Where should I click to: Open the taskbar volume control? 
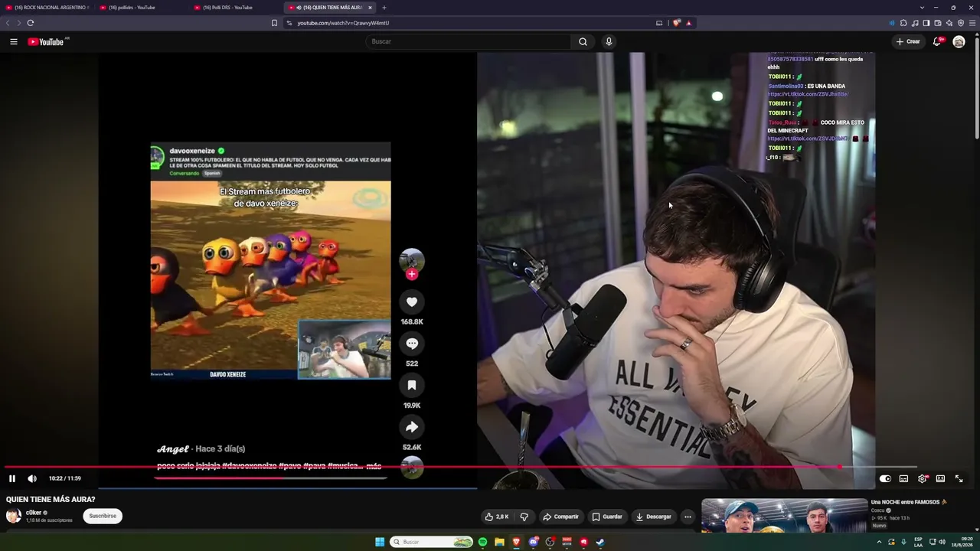point(942,542)
